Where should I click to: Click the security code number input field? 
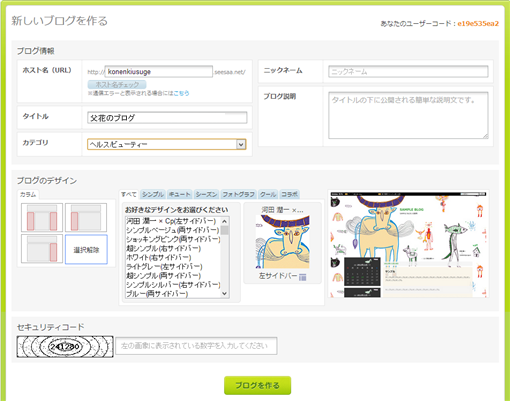(196, 346)
